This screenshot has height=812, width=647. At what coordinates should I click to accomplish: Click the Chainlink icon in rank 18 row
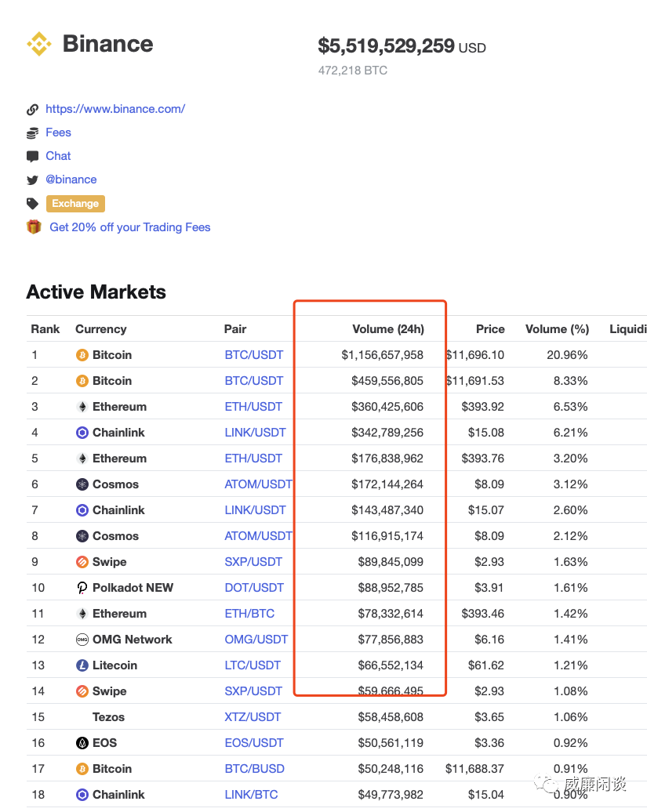click(x=82, y=795)
